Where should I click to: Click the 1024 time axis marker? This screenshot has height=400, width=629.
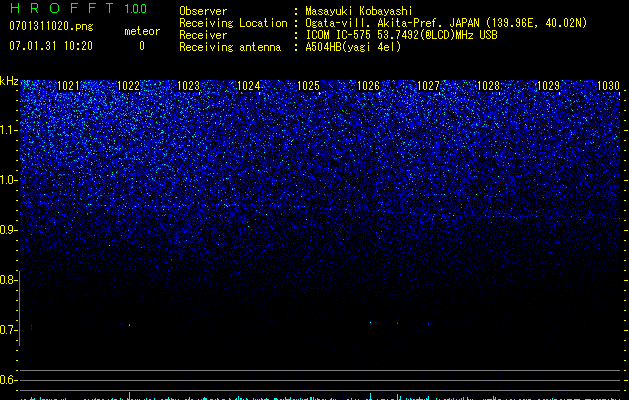pyautogui.click(x=248, y=86)
